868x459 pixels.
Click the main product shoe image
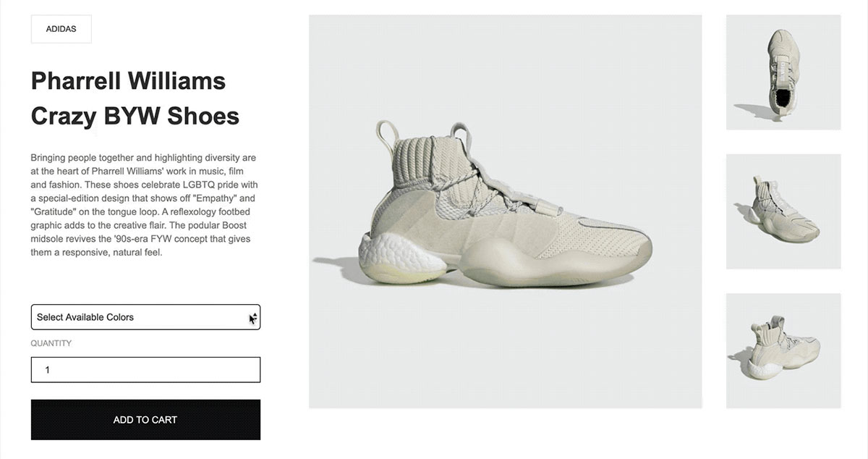pyautogui.click(x=506, y=211)
